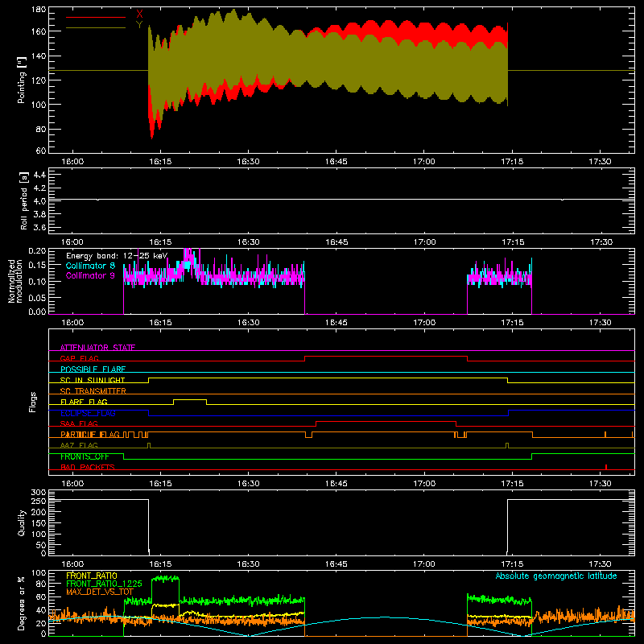Click the "GAP_FLAG" label
The image size is (644, 644).
click(79, 358)
